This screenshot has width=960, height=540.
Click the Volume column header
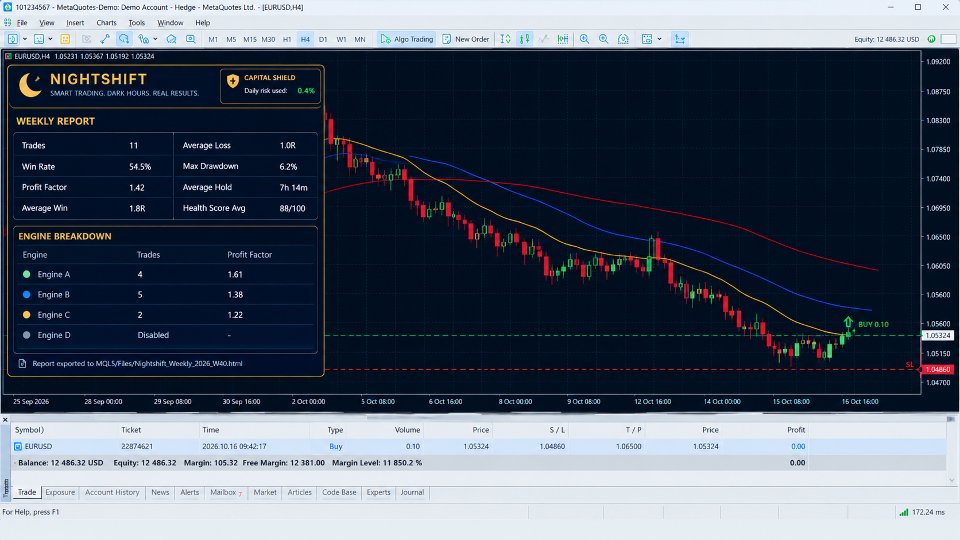pyautogui.click(x=407, y=430)
